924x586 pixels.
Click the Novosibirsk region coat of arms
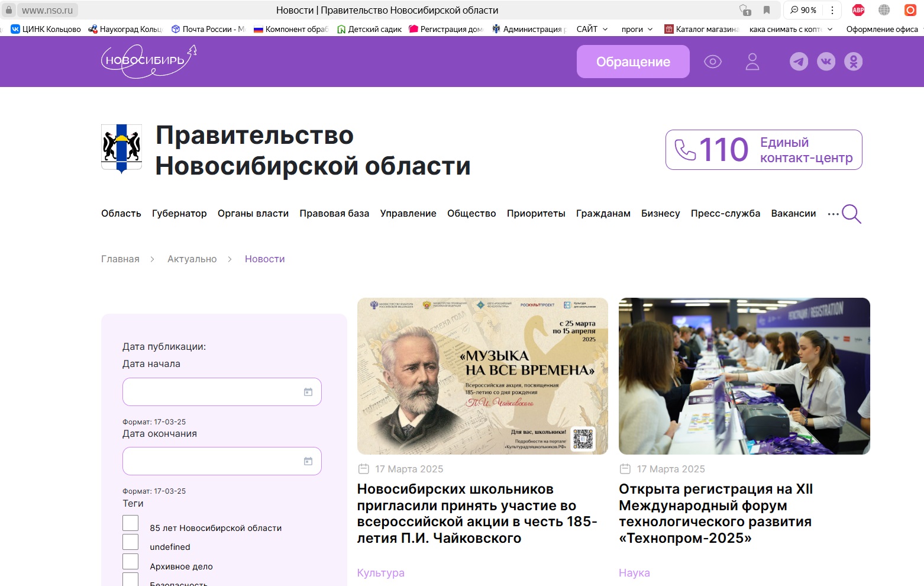(x=121, y=149)
